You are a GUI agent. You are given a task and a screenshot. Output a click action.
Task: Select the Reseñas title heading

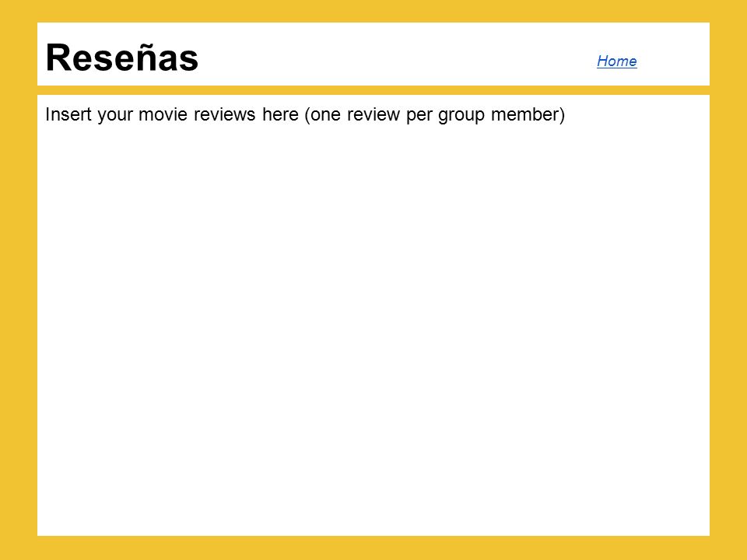pos(122,58)
